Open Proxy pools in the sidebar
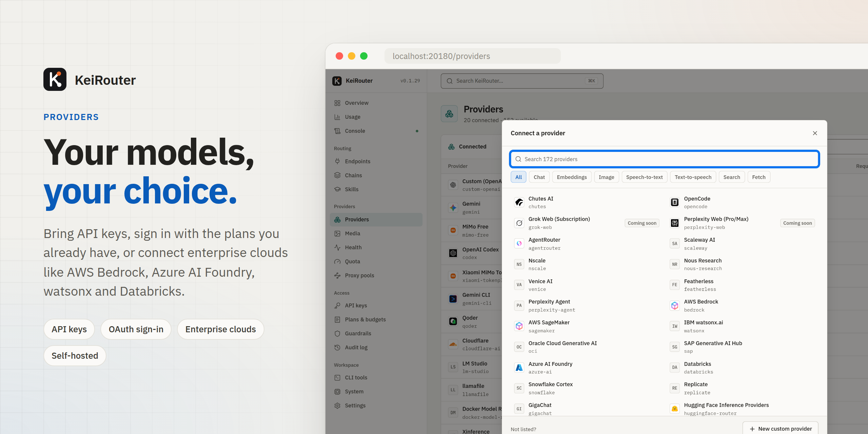This screenshot has width=868, height=434. (x=376, y=275)
